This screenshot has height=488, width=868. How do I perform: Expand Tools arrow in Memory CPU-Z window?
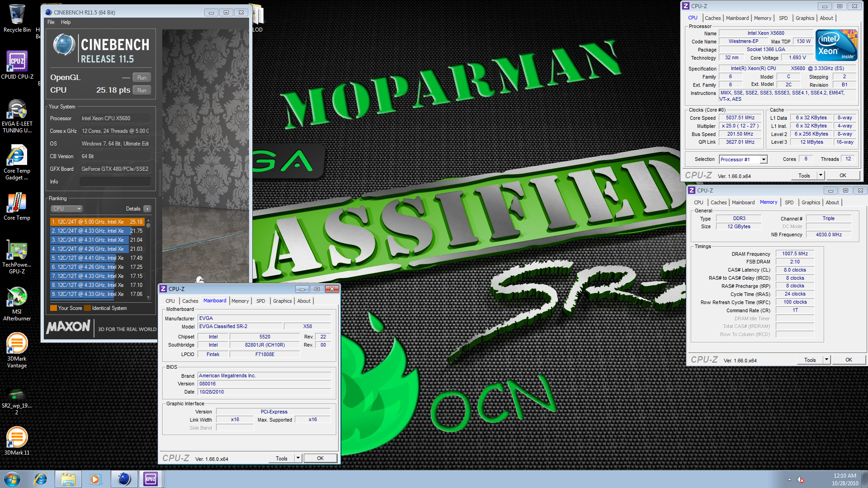pos(826,360)
